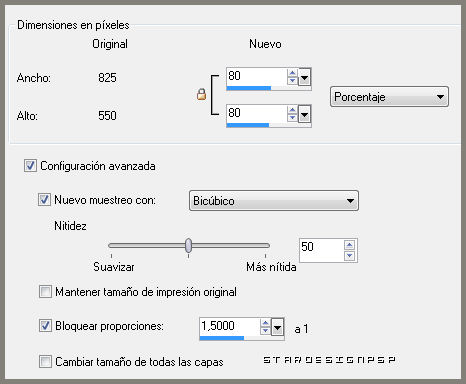Click the aspect ratio lock icon
The width and height of the screenshot is (466, 384).
click(x=201, y=95)
